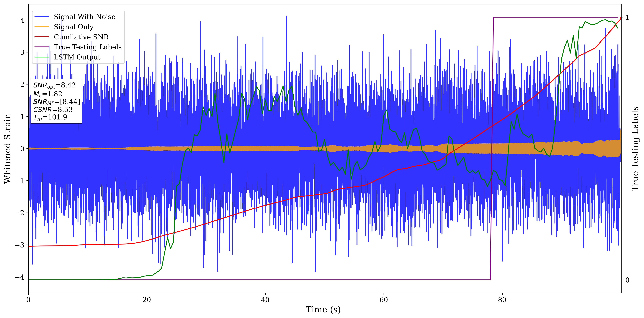644x318 pixels.
Task: Click the Mc=1.82 annotation line
Action: (48, 94)
